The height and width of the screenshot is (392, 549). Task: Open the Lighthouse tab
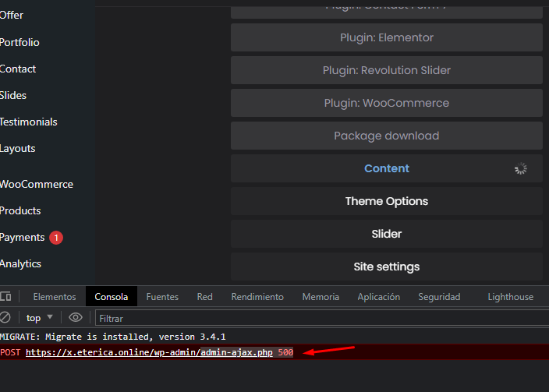tap(510, 296)
